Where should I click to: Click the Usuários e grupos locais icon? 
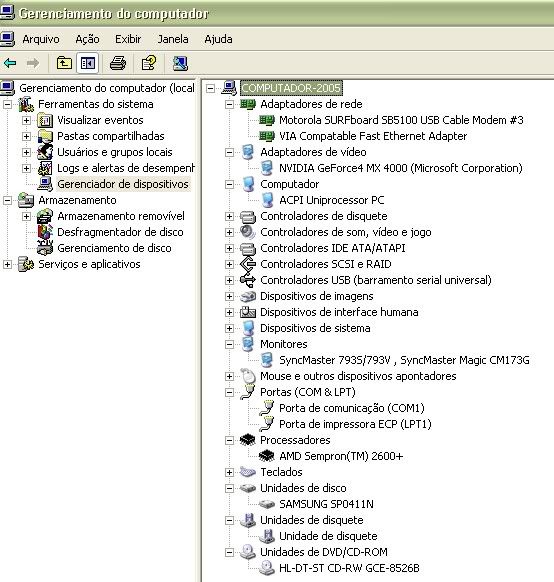pos(45,152)
